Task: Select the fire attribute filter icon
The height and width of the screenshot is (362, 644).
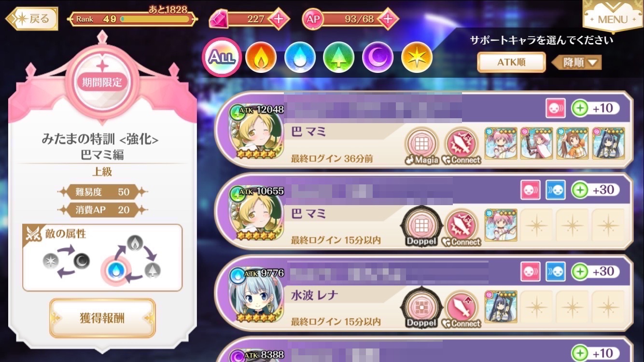Action: tap(261, 57)
